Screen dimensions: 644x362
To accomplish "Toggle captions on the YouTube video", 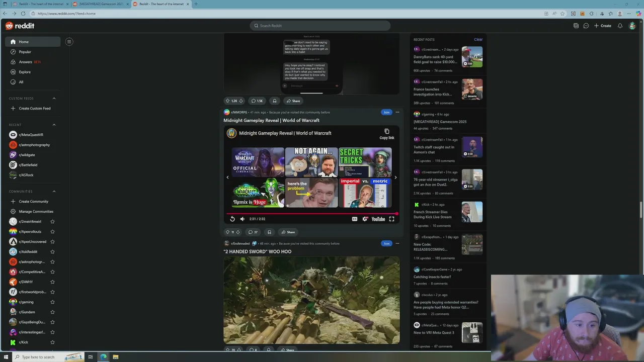I will coord(355,219).
